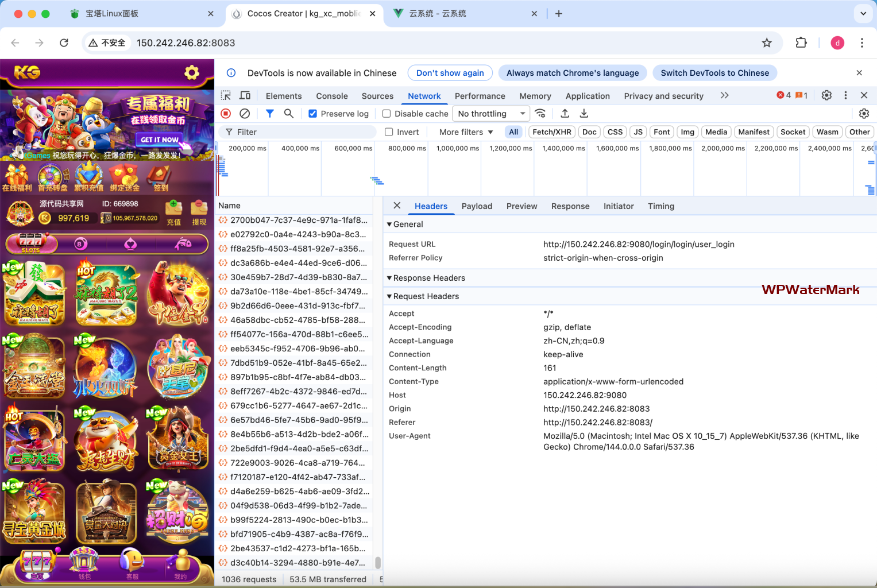The width and height of the screenshot is (877, 588).
Task: Open game settings gear in KG header
Action: click(x=191, y=73)
